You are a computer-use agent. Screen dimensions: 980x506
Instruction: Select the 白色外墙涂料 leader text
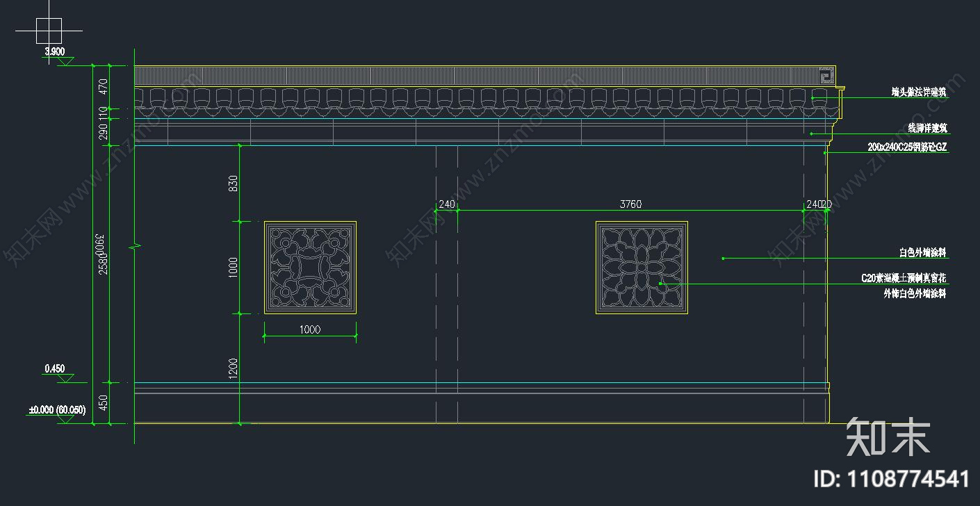(922, 253)
